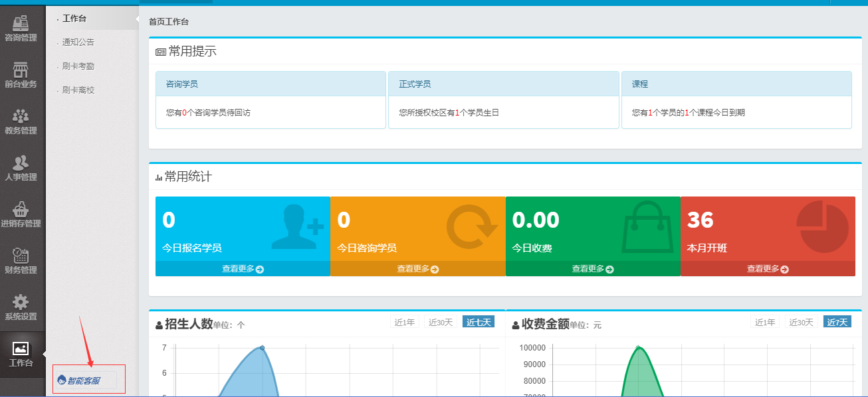Viewport: 868px width, 397px height.
Task: Open 财务管理 sidebar module
Action: click(21, 261)
